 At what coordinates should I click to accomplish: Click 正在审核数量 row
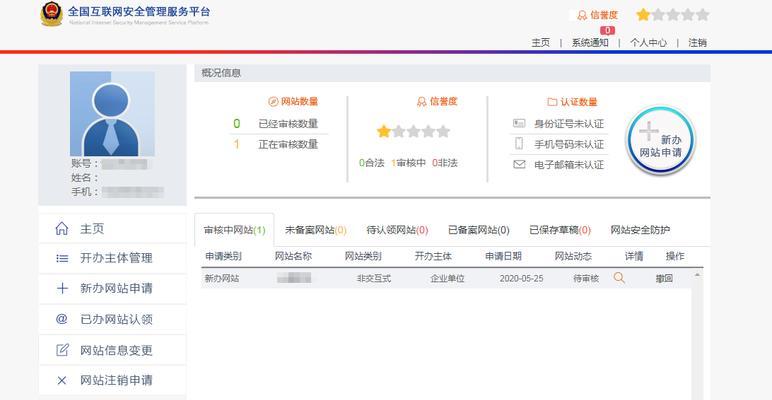279,144
